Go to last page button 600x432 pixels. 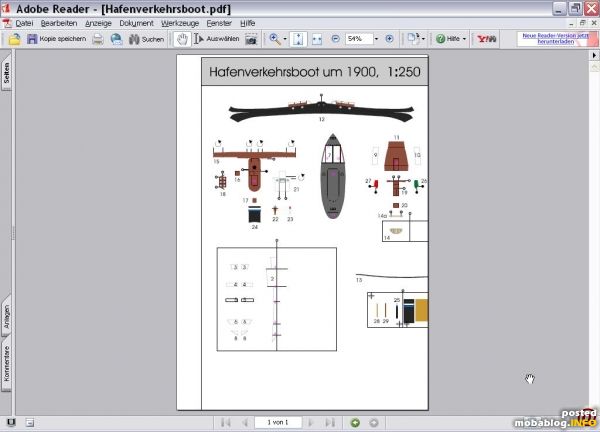click(x=330, y=423)
